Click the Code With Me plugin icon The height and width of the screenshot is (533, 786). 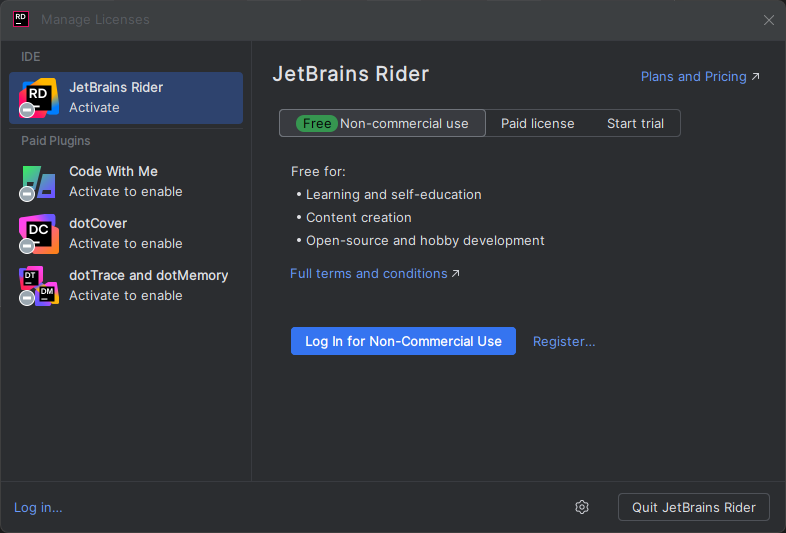(x=39, y=181)
